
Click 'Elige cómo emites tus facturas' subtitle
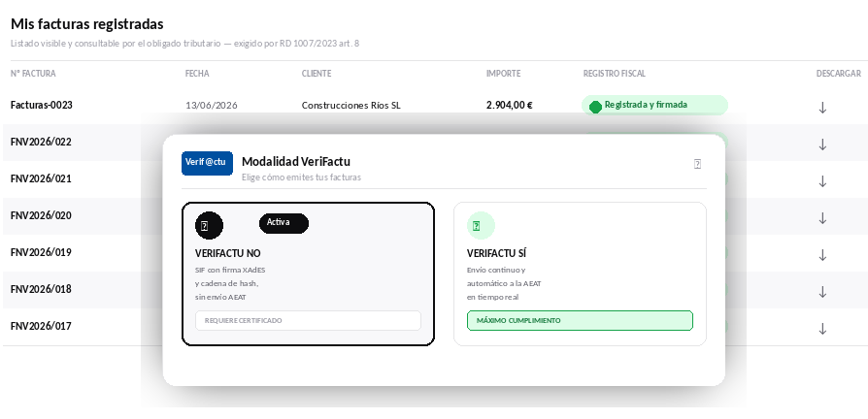[301, 177]
